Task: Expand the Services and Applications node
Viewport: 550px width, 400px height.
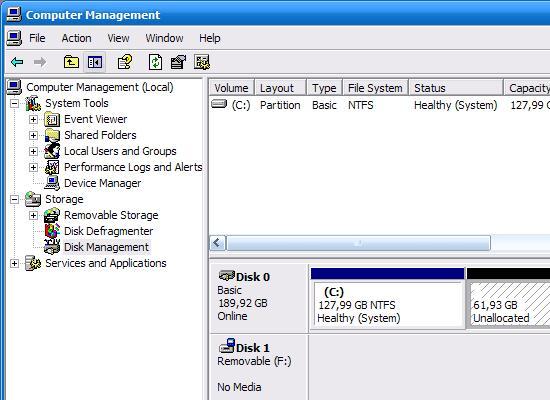Action: point(14,263)
